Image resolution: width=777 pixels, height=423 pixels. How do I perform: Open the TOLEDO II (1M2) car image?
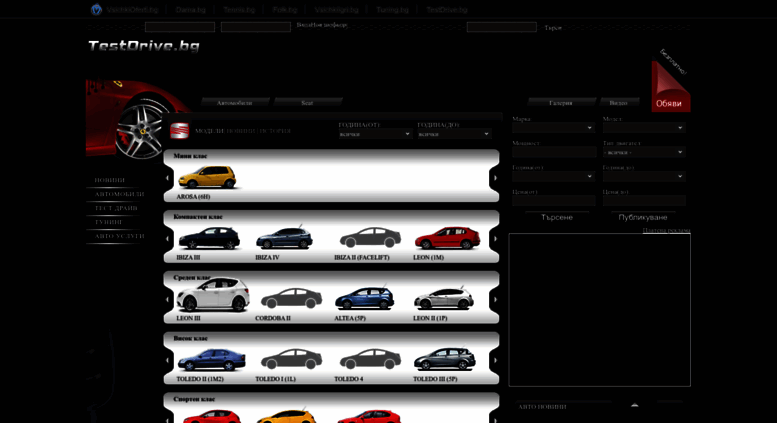click(x=212, y=360)
